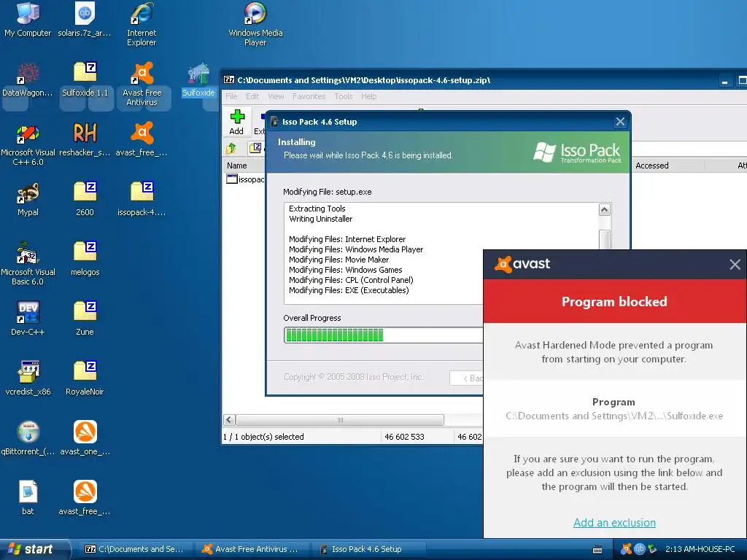Open qBittorrent installer icon
This screenshot has height=560, width=747.
pos(28,438)
